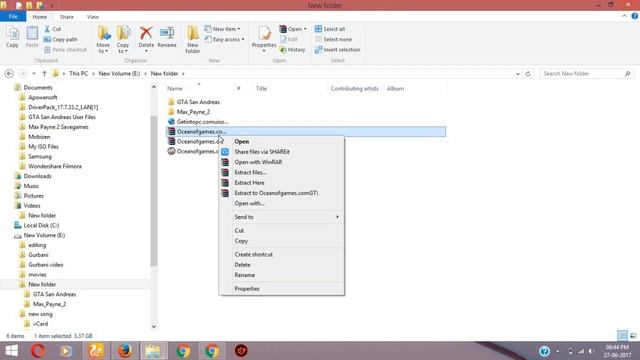Screen dimensions: 640x360
Task: Collapse the ribbon with chevron
Action: tap(624, 16)
